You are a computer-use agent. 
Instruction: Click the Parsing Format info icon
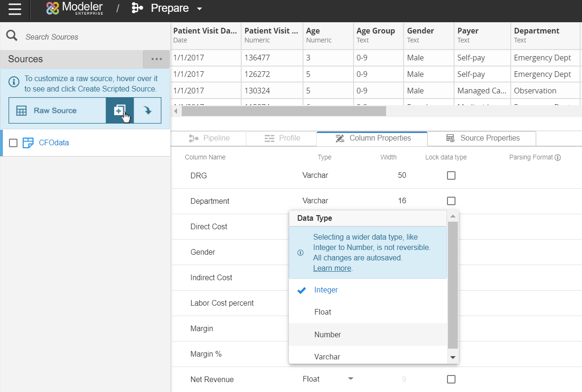click(x=557, y=158)
